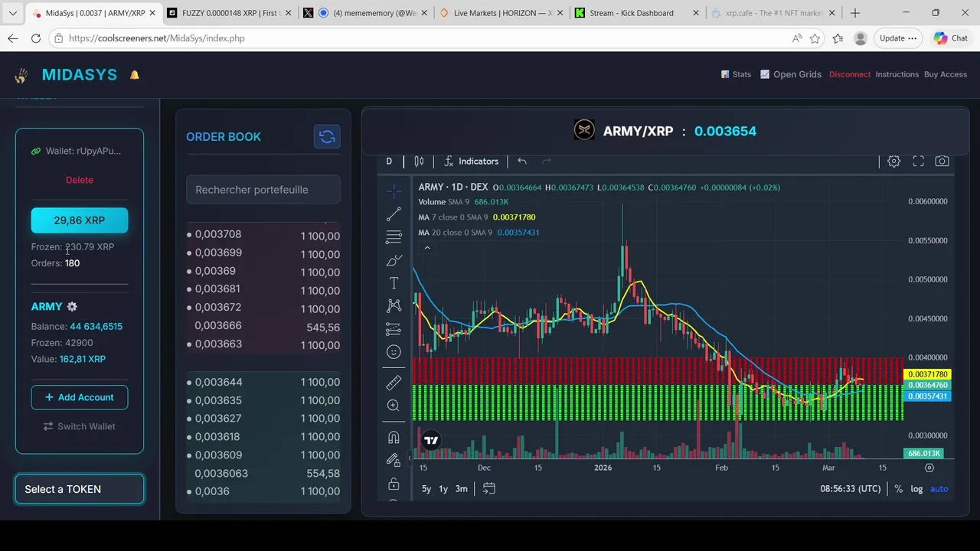The width and height of the screenshot is (980, 551).
Task: Click Buy Access link
Action: coord(946,74)
